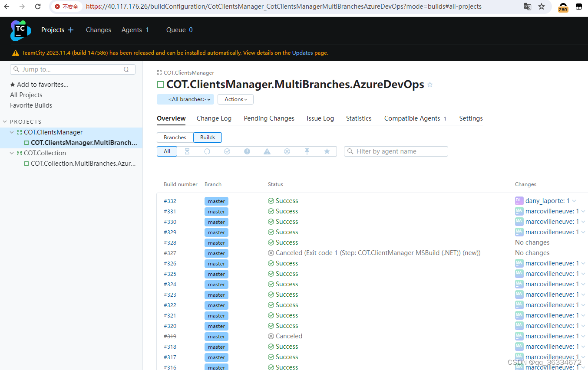
Task: View the Statistics tab
Action: 359,118
